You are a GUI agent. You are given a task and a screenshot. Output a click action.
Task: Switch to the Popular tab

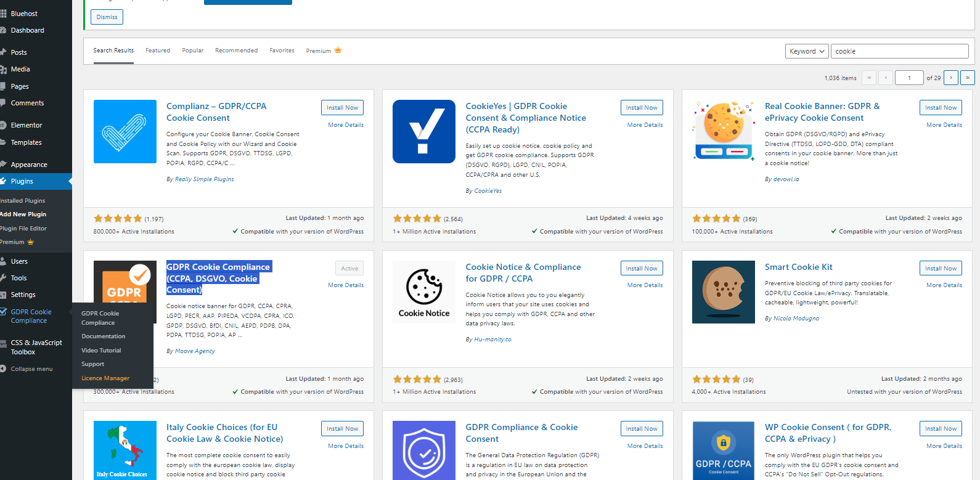point(193,51)
